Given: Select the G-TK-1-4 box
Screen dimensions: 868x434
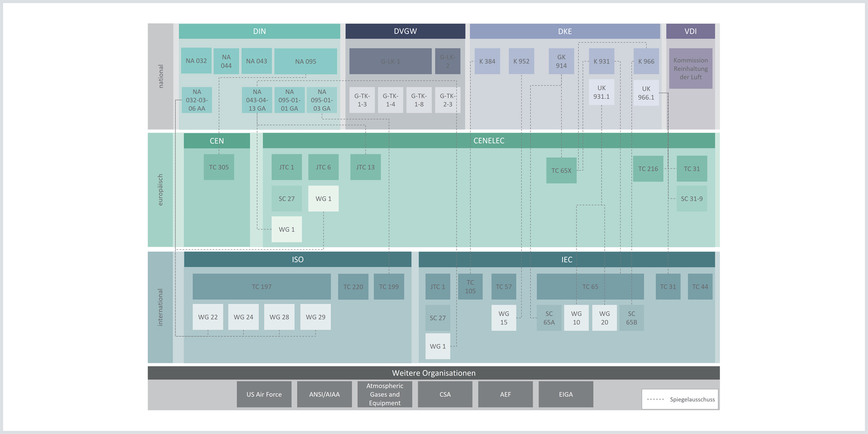Looking at the screenshot, I should coord(391,100).
